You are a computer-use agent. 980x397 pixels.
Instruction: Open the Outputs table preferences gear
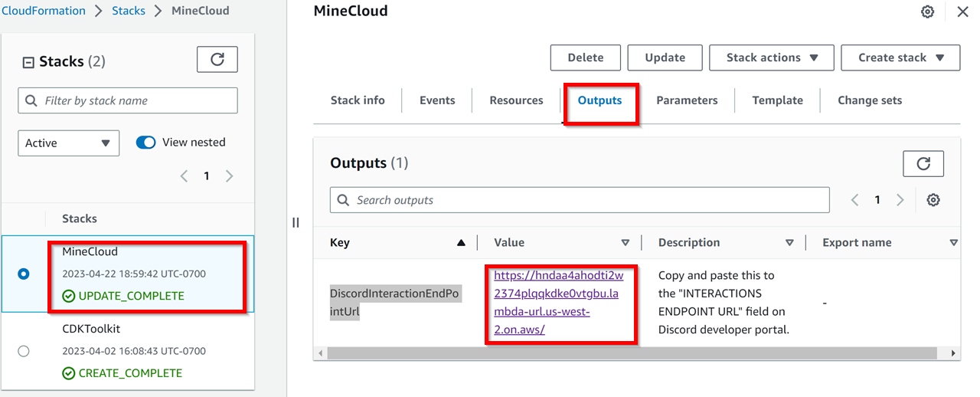pyautogui.click(x=933, y=200)
